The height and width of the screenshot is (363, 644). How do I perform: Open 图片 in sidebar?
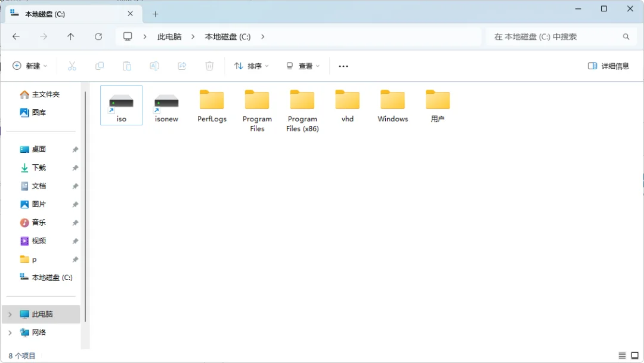pyautogui.click(x=33, y=204)
